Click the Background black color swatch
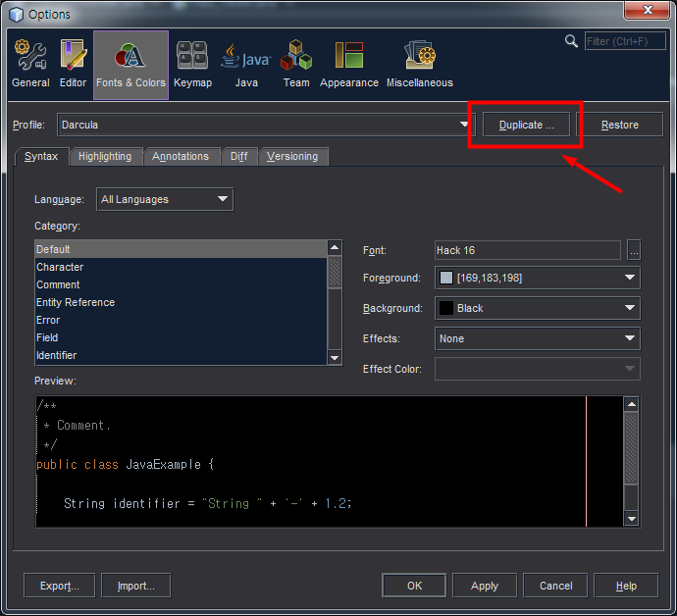The image size is (677, 616). coord(446,308)
